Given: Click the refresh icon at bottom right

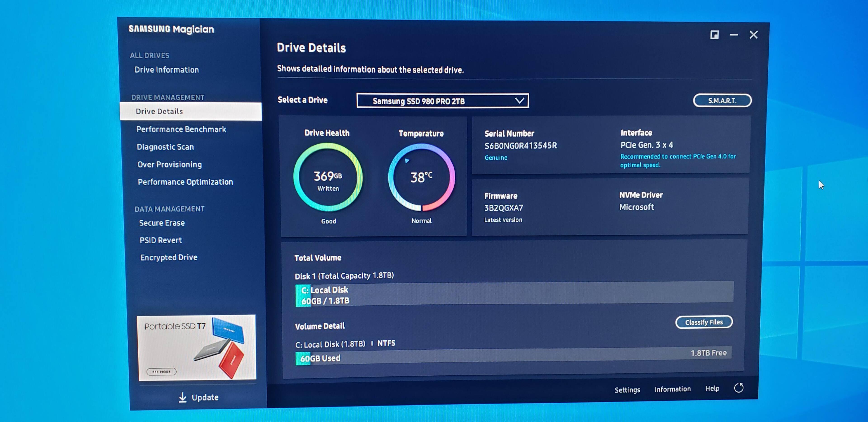Looking at the screenshot, I should [x=738, y=388].
